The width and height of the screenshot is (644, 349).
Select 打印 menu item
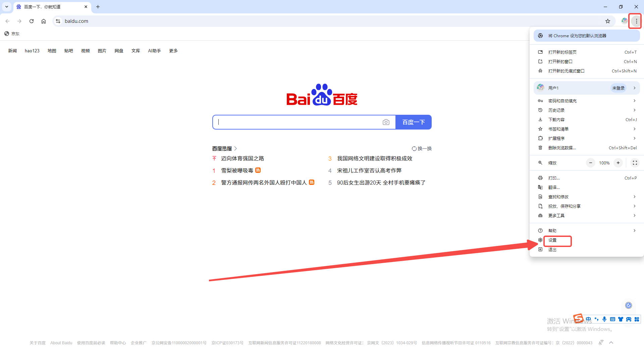tap(587, 178)
